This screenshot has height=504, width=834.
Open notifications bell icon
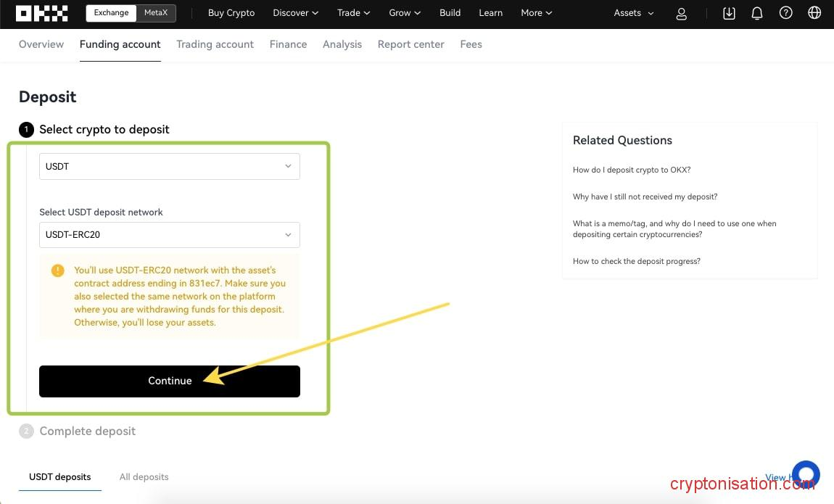pos(757,13)
